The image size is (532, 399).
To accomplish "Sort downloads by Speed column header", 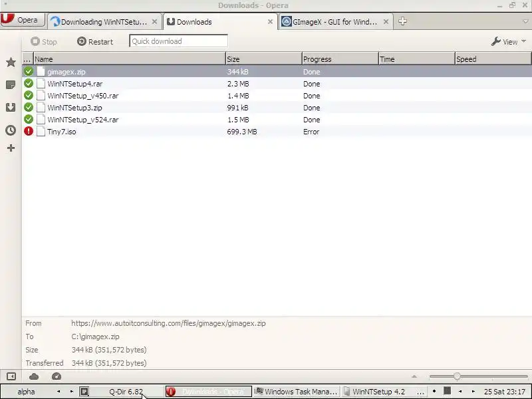I will click(493, 59).
